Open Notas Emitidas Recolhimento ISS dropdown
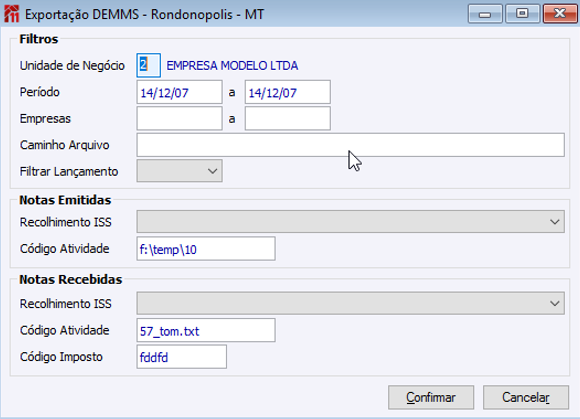580x419 pixels. point(350,222)
